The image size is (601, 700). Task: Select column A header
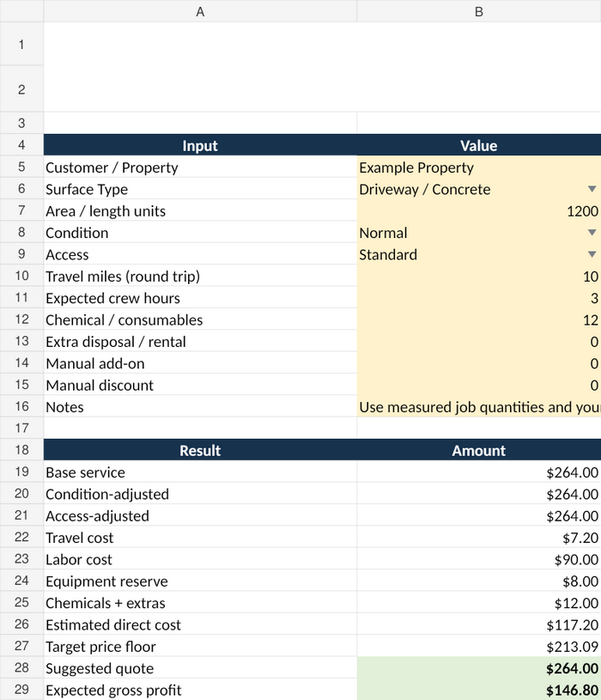[200, 11]
